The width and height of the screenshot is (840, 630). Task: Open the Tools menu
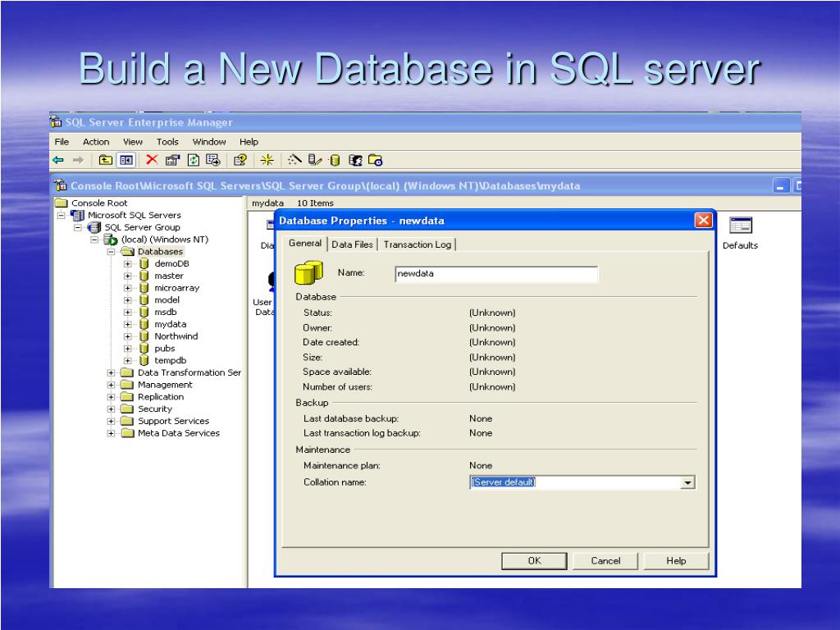167,141
